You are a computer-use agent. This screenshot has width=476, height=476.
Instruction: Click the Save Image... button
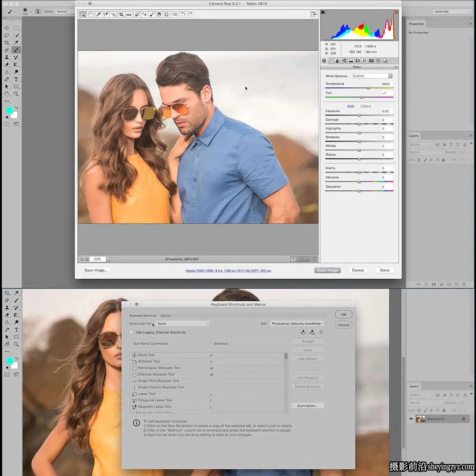[x=96, y=270]
